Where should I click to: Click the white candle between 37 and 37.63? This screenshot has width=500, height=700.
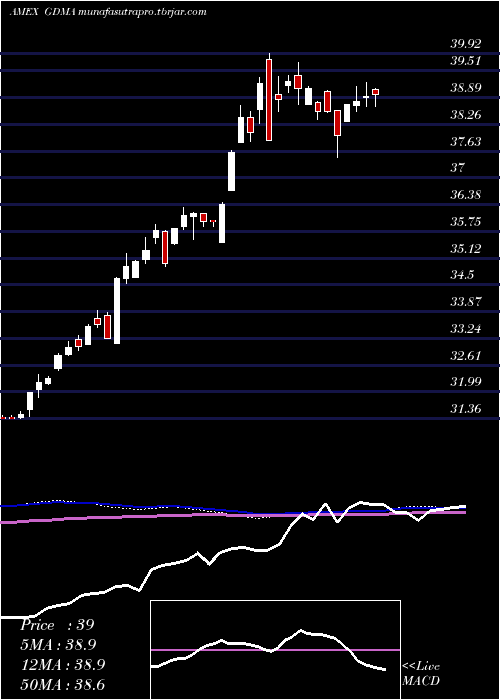231,171
